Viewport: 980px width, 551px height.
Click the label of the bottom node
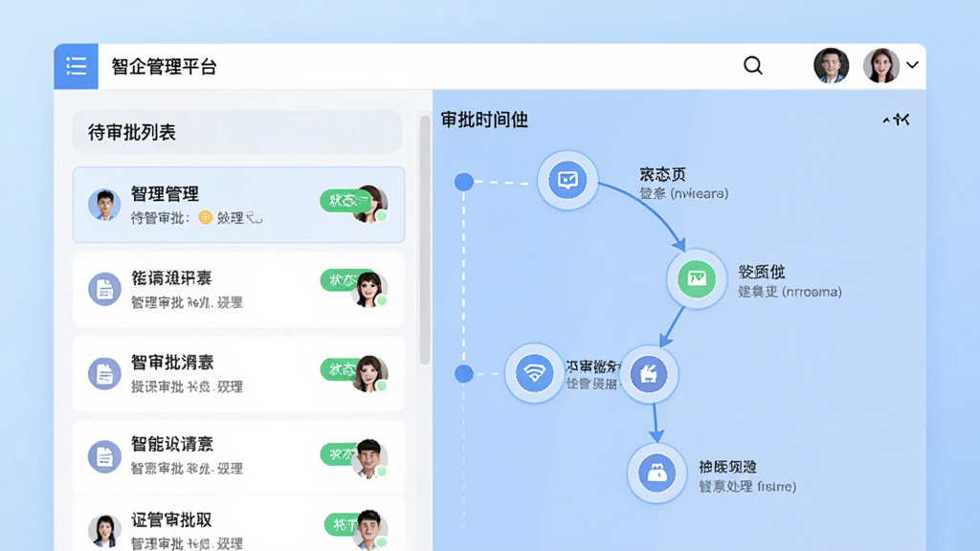point(747,476)
